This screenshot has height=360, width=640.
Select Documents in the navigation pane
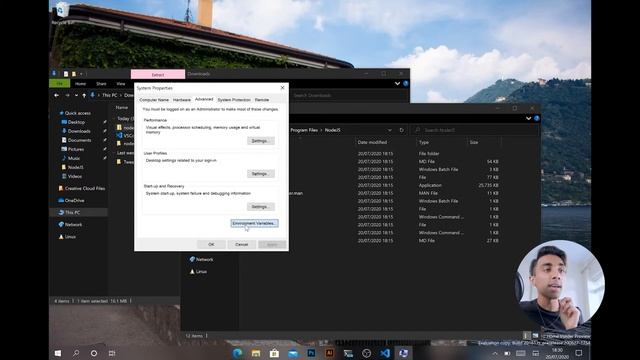79,140
